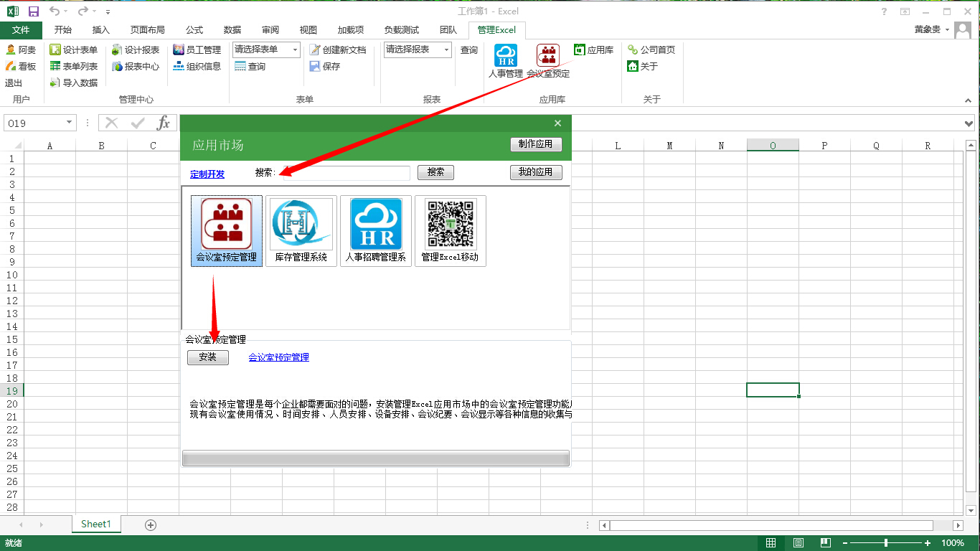Click the Save icon in quick access toolbar
The width and height of the screenshot is (980, 551).
pos(34,11)
